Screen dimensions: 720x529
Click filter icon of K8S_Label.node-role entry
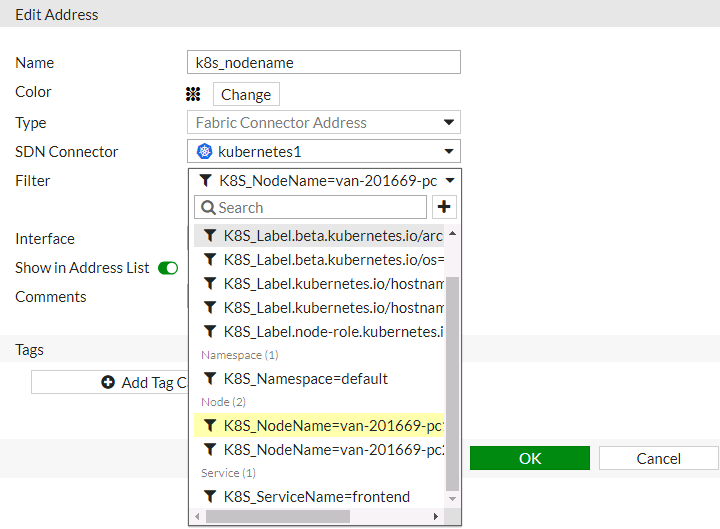pos(210,331)
